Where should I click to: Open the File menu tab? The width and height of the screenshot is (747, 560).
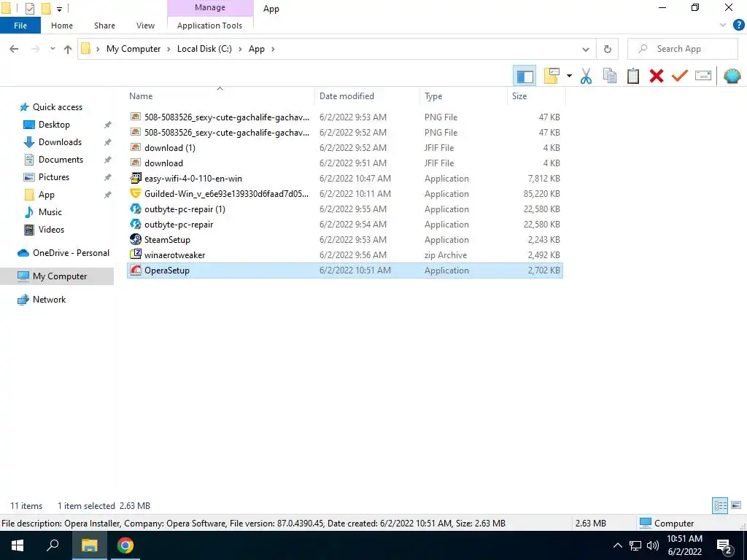[x=20, y=26]
